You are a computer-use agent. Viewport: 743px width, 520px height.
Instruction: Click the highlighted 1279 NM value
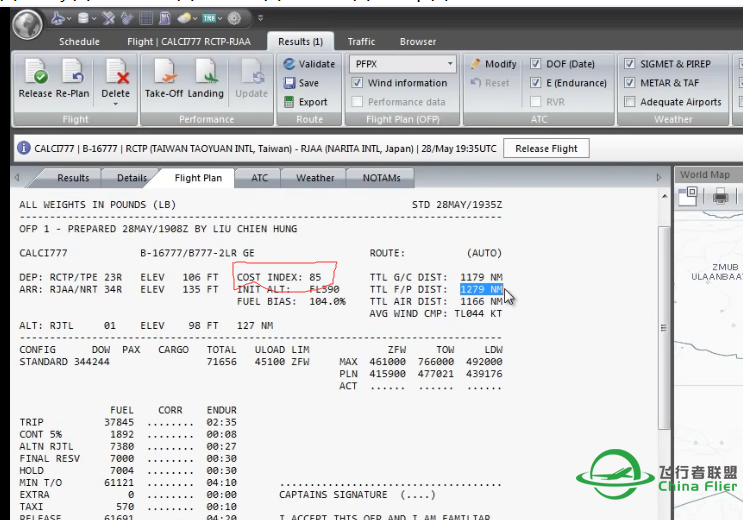tap(481, 289)
